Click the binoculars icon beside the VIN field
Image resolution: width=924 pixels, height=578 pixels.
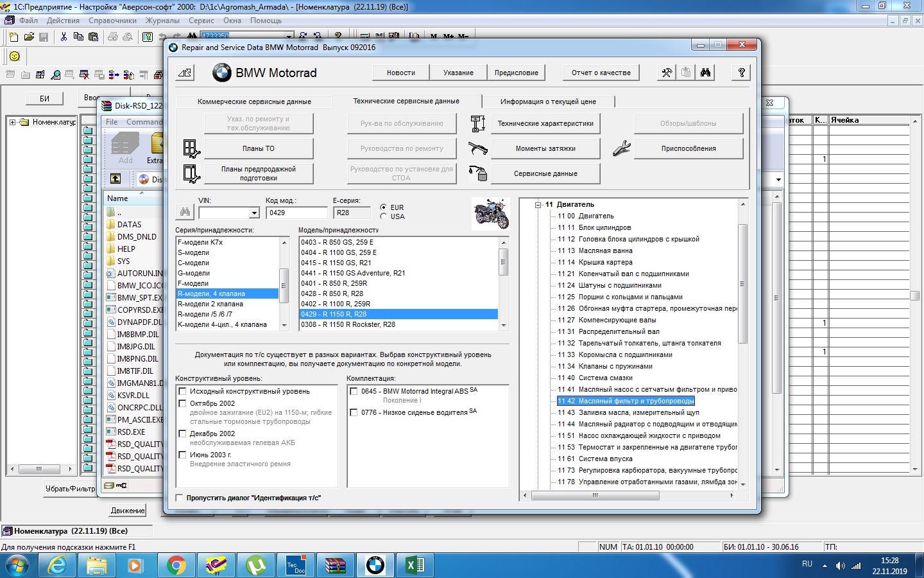point(185,213)
